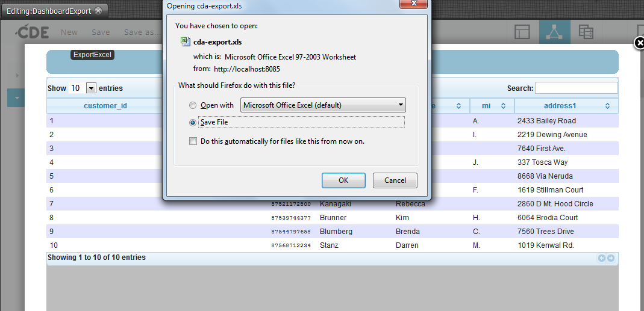Sort table by address1 column arrows

(x=607, y=106)
